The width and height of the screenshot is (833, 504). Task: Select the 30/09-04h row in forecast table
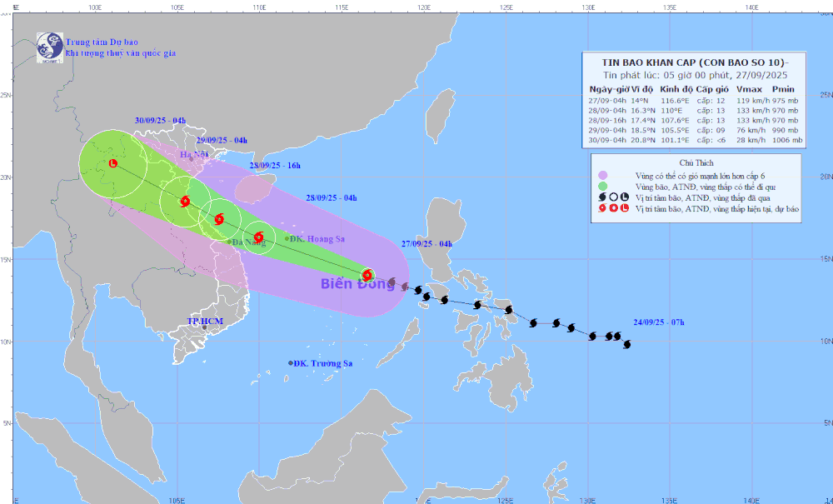point(695,140)
